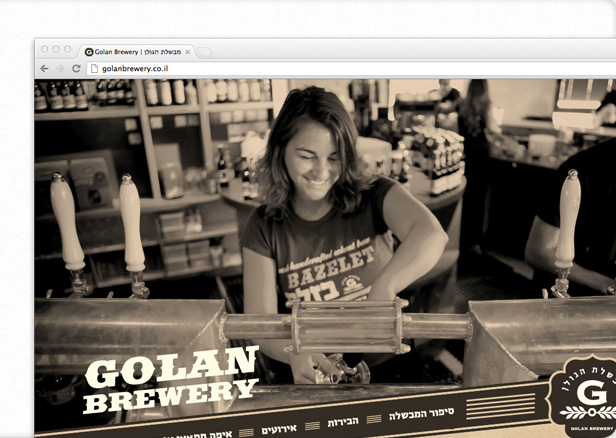Click the window minimize button
The width and height of the screenshot is (616, 438).
coord(56,49)
